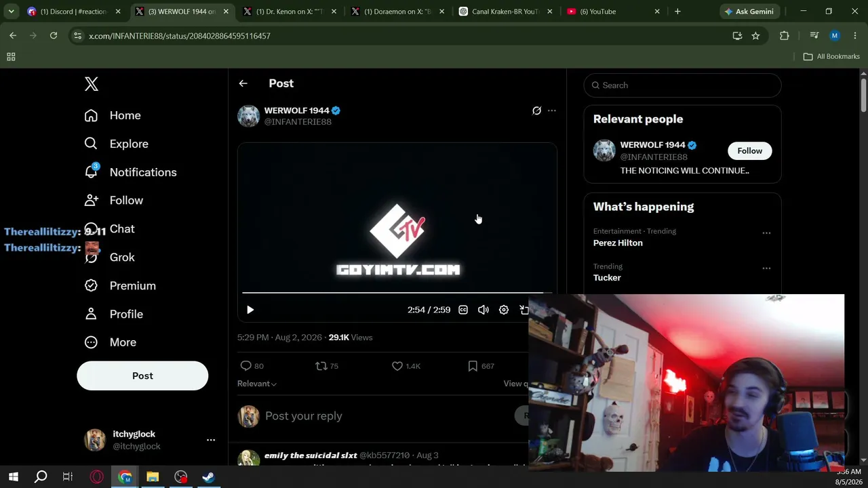This screenshot has height=488, width=868.
Task: Go to Home in the sidebar
Action: pos(113,115)
